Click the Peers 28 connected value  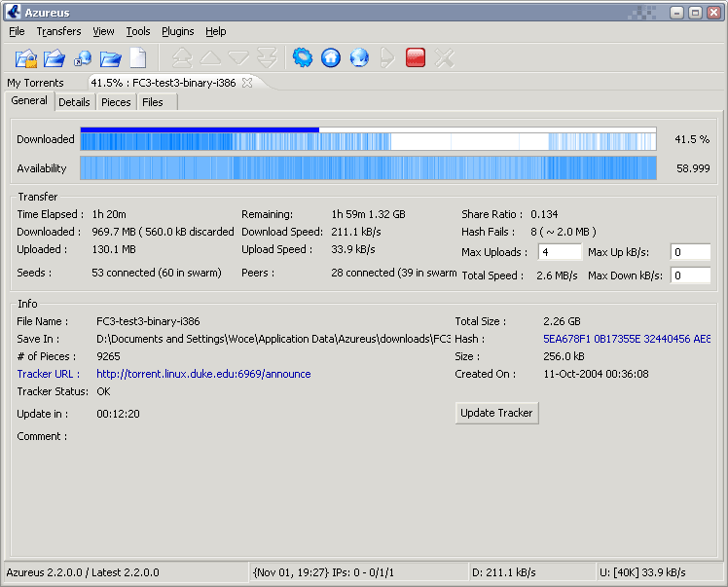(394, 273)
